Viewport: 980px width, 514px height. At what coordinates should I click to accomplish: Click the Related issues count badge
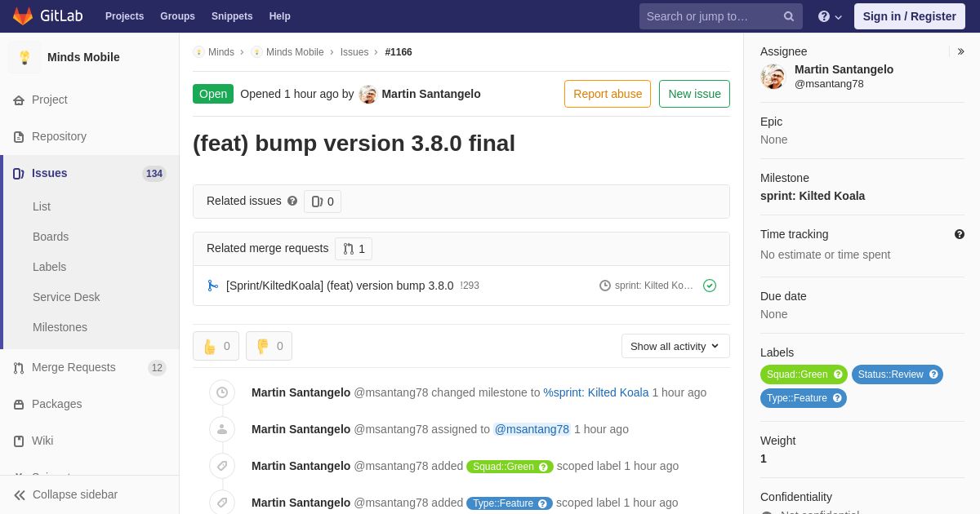coord(323,202)
